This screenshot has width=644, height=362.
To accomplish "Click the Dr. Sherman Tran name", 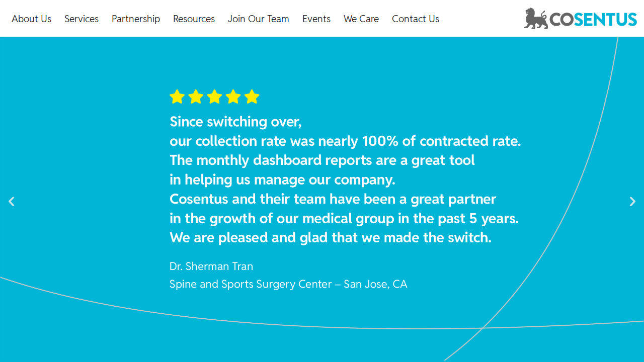I will pos(211,266).
